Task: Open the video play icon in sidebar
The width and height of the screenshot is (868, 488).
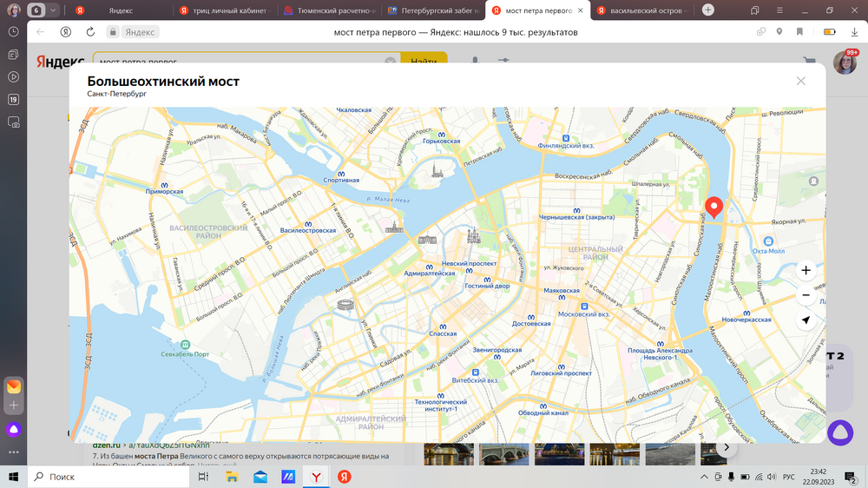Action: (x=14, y=77)
